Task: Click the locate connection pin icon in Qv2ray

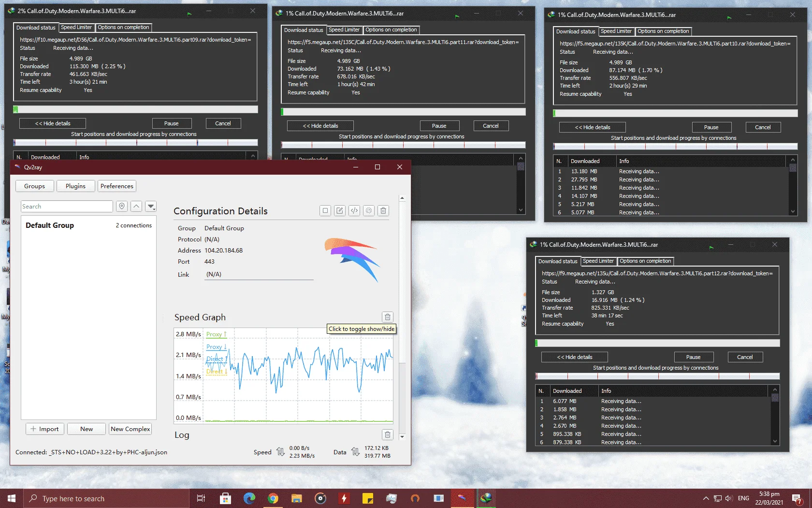Action: [122, 207]
